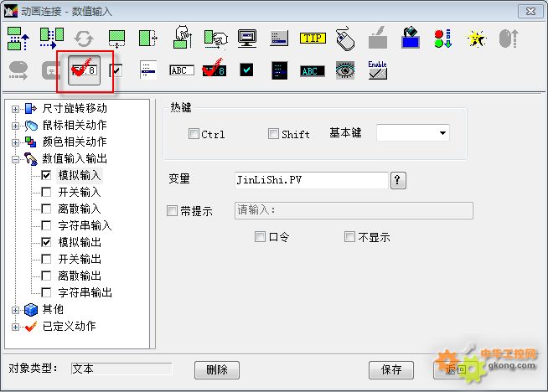
Task: Click the 保存 button
Action: pyautogui.click(x=391, y=370)
